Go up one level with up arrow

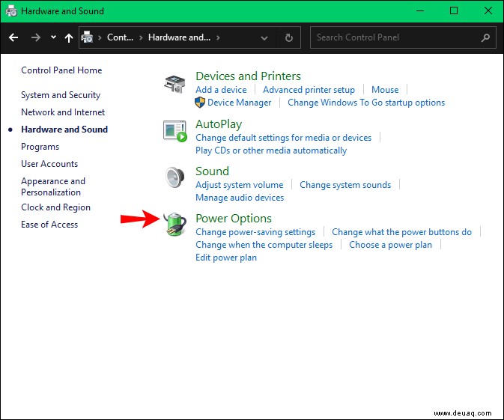click(x=68, y=38)
